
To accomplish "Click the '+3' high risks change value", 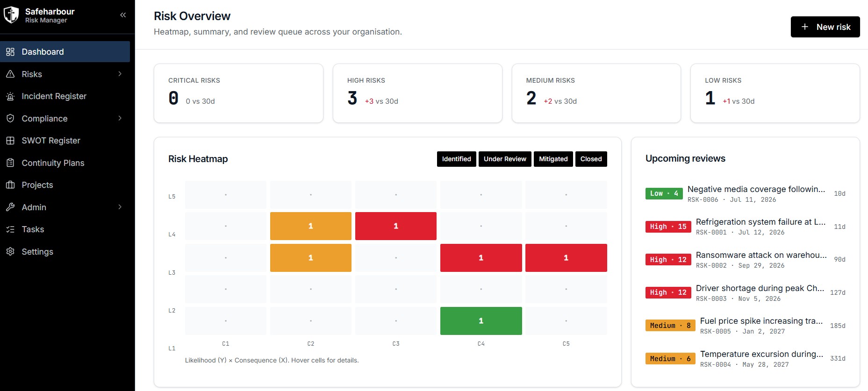I will point(369,101).
